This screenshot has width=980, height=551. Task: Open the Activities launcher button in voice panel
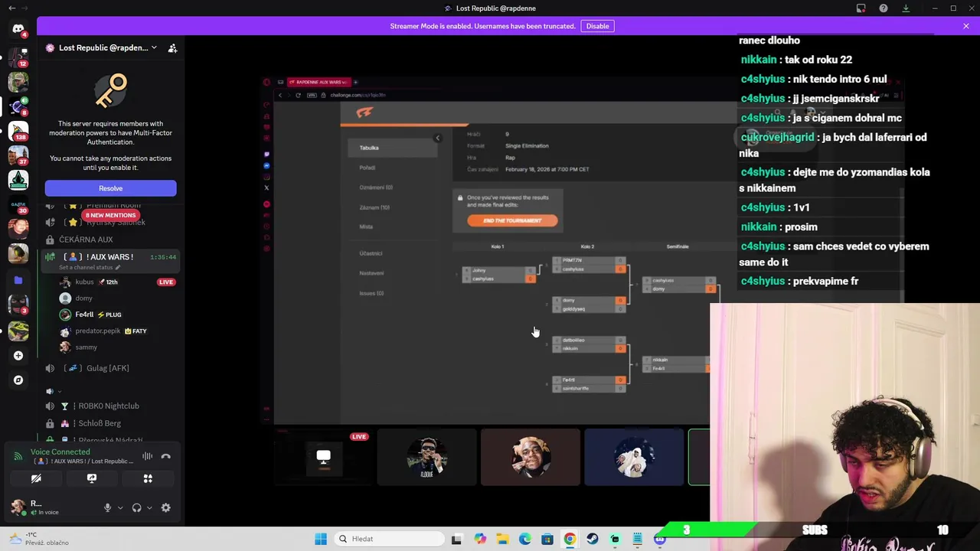148,478
